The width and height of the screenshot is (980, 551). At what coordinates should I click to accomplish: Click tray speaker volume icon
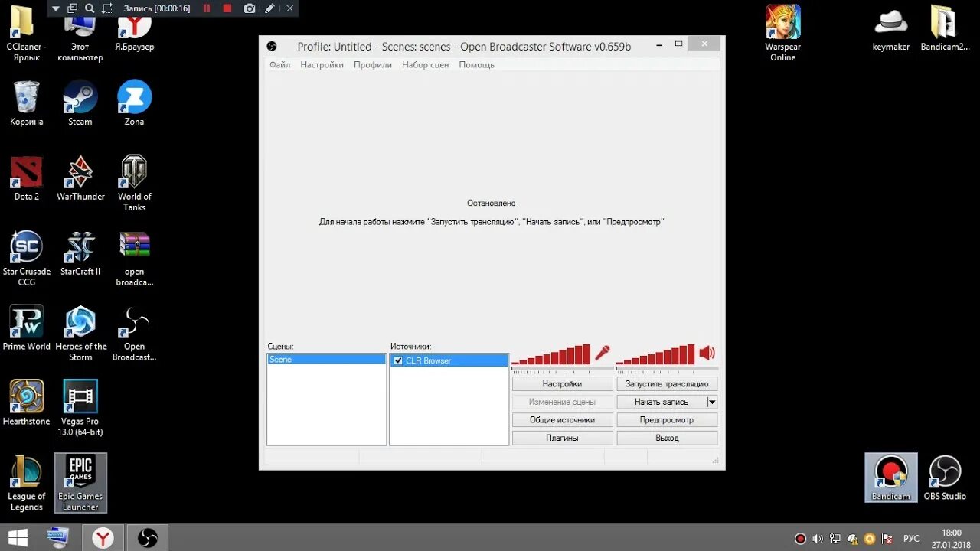pos(818,539)
